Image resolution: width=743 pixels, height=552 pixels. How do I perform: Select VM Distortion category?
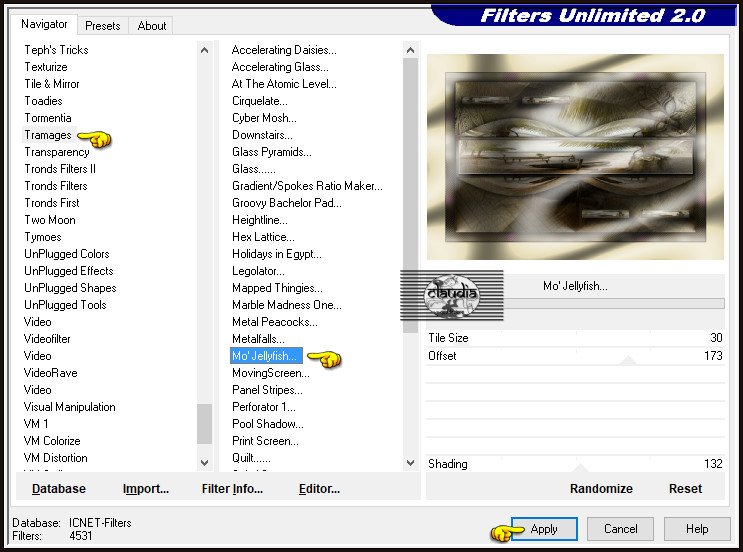tap(56, 458)
